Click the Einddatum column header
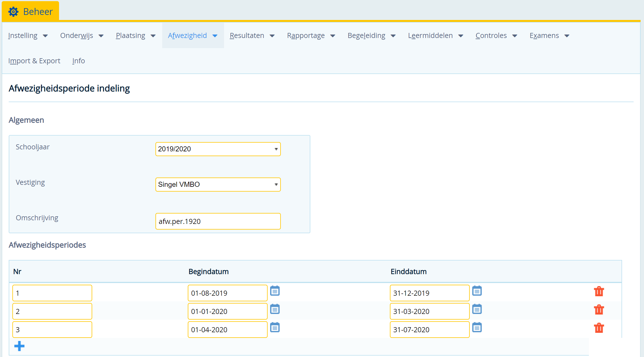The image size is (644, 357). point(408,271)
